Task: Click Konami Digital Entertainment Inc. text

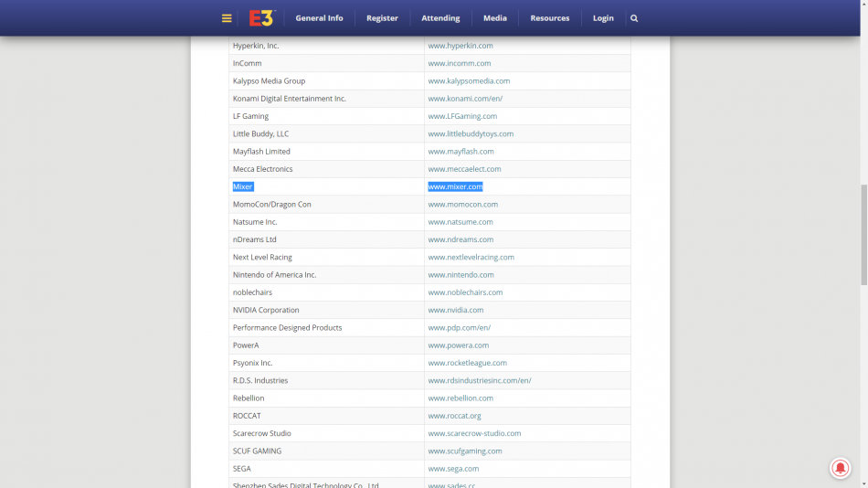Action: pos(289,99)
